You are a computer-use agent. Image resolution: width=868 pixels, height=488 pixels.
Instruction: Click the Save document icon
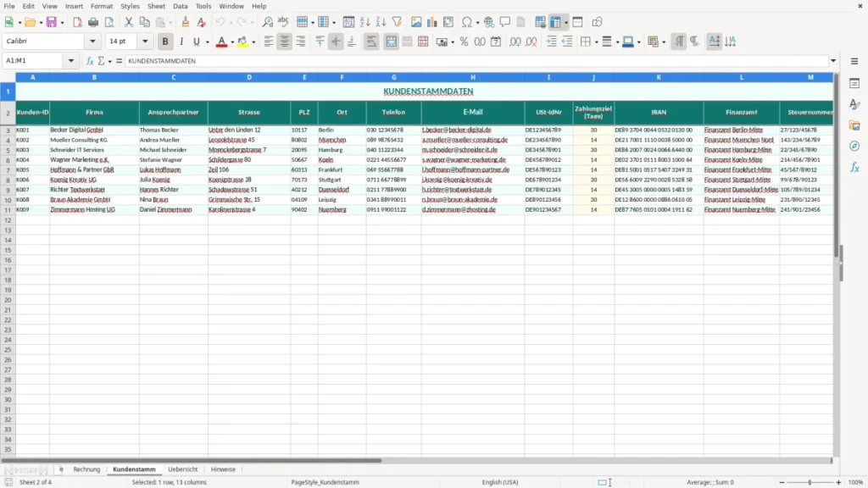[52, 22]
